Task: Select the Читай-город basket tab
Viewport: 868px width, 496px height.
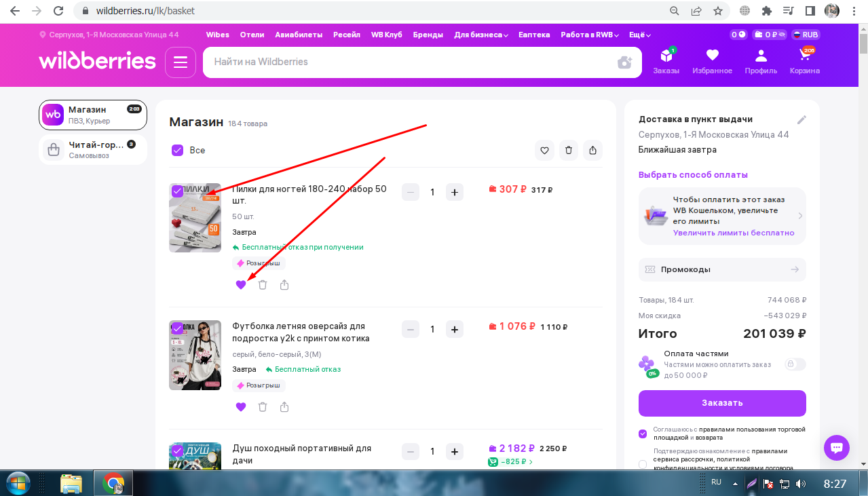Action: pos(93,150)
